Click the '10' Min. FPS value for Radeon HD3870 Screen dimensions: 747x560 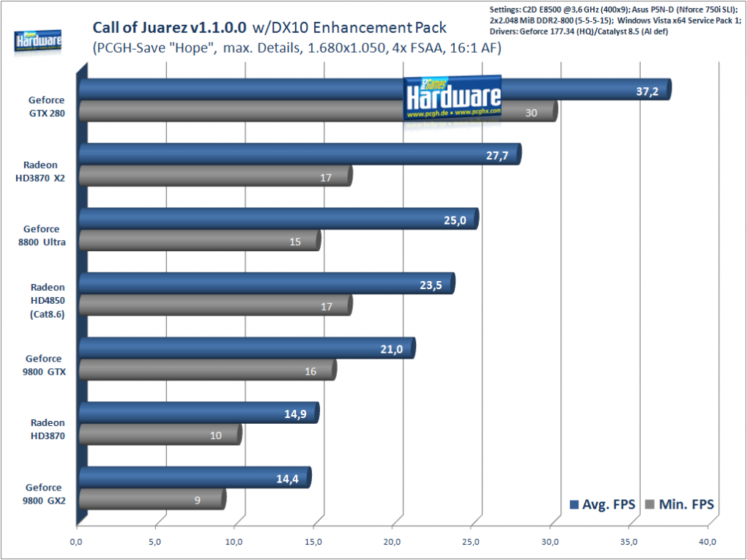(x=216, y=436)
